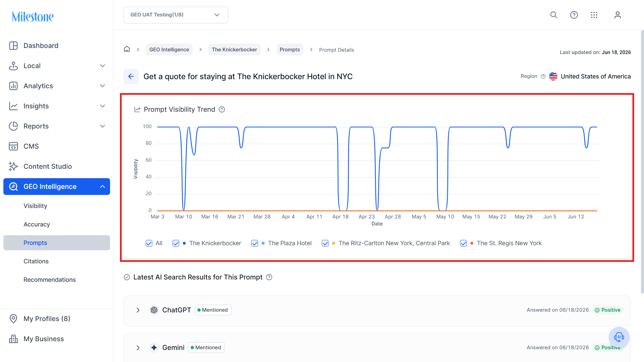The image size is (644, 362).
Task: Click the My Business building icon
Action: click(x=13, y=339)
